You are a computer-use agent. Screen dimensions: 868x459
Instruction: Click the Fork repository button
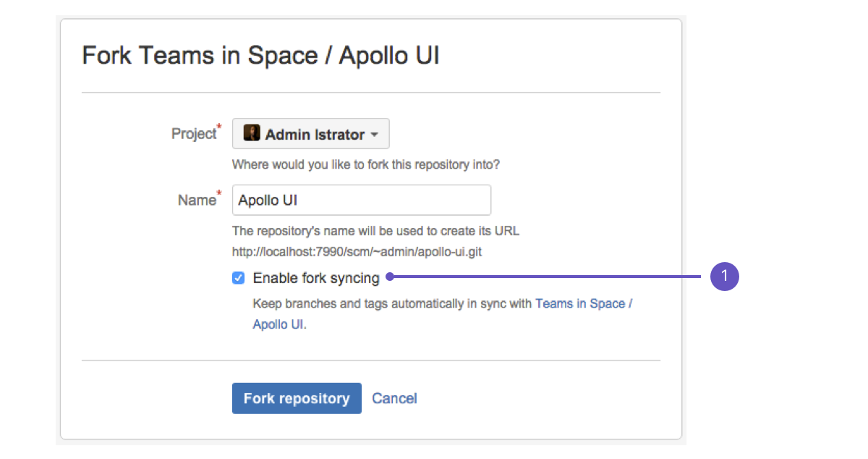[x=297, y=398]
